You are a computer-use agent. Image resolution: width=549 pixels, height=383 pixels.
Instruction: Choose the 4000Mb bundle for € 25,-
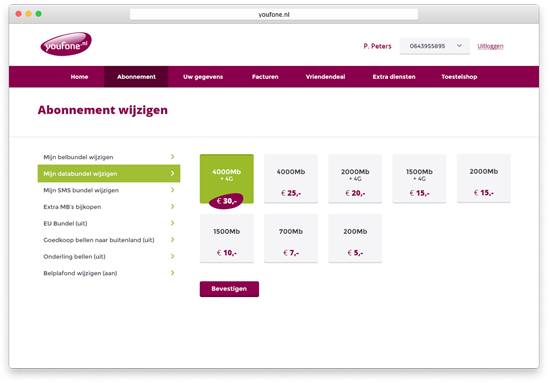291,179
